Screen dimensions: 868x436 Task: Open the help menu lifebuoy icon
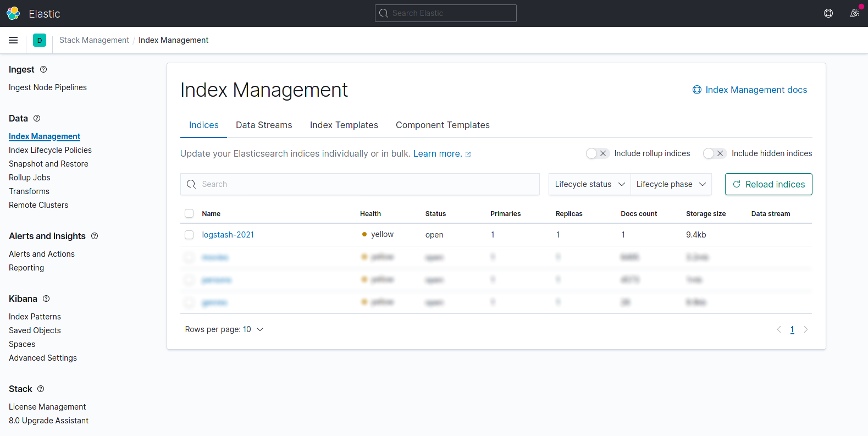point(828,13)
